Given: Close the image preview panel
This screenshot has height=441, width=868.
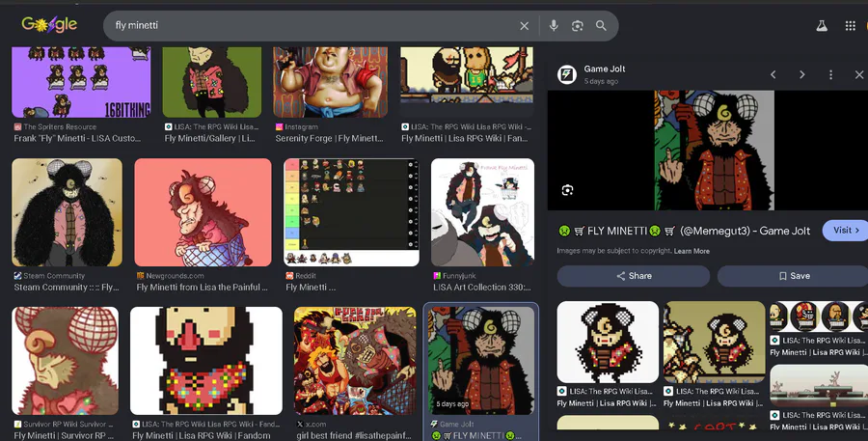Looking at the screenshot, I should tap(858, 74).
